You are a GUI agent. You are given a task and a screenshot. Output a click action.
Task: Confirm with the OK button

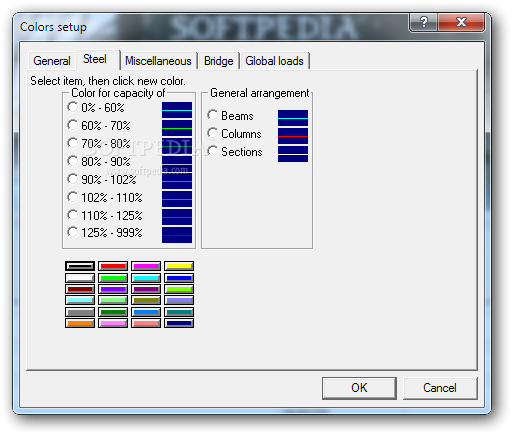pyautogui.click(x=359, y=388)
